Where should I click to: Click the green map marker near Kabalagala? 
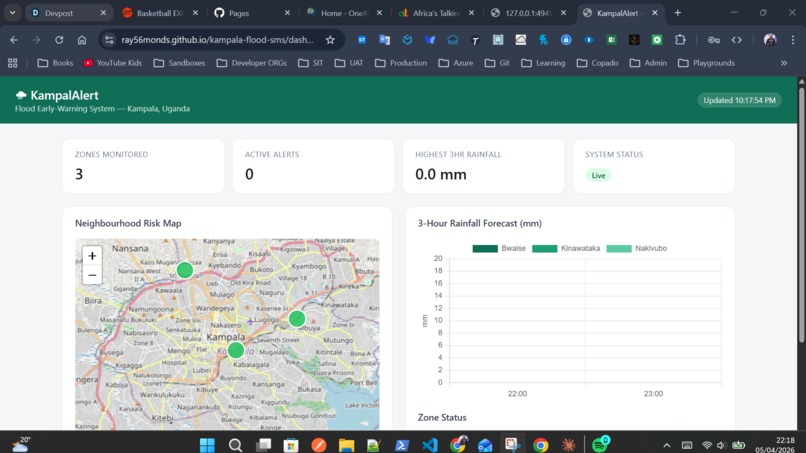(235, 350)
